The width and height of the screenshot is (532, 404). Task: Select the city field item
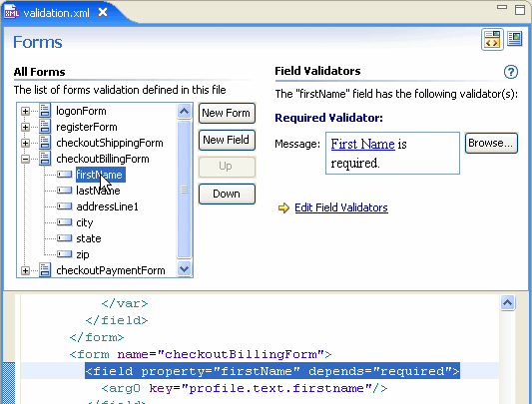coord(85,222)
